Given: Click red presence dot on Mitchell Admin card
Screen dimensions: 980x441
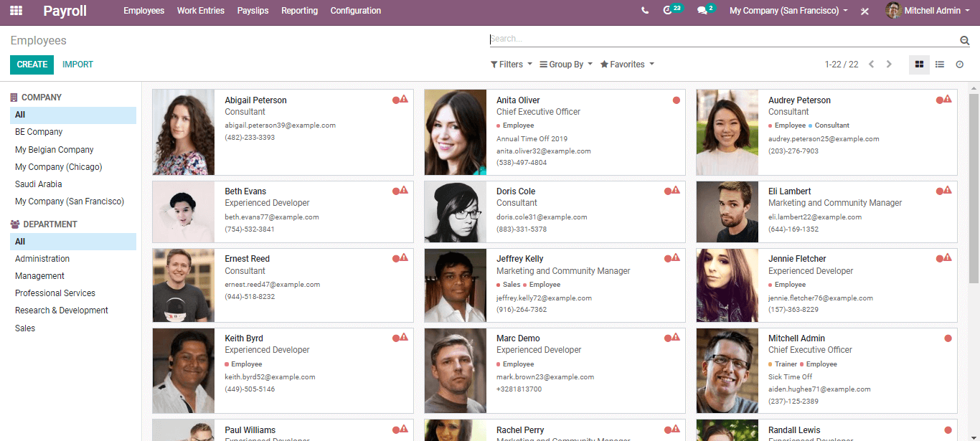Looking at the screenshot, I should pyautogui.click(x=948, y=338).
